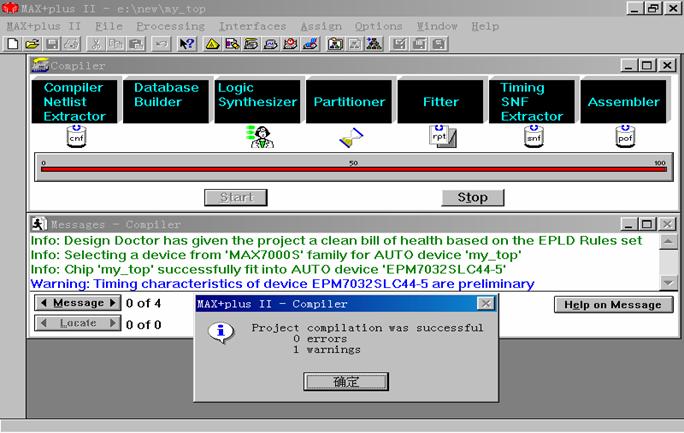Click the Fitter module box
The width and height of the screenshot is (684, 433).
click(441, 102)
